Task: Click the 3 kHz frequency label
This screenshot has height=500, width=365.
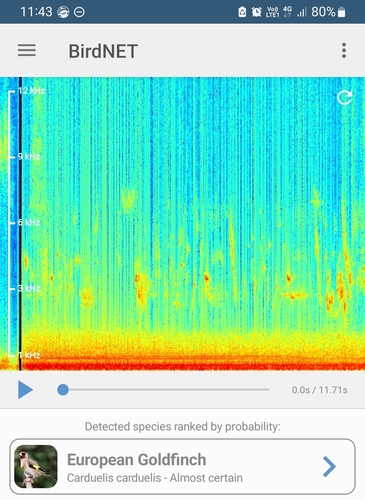Action: 29,288
